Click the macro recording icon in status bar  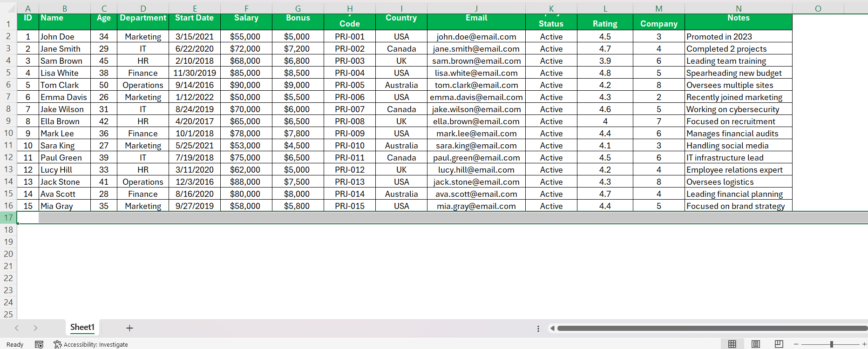(x=39, y=344)
